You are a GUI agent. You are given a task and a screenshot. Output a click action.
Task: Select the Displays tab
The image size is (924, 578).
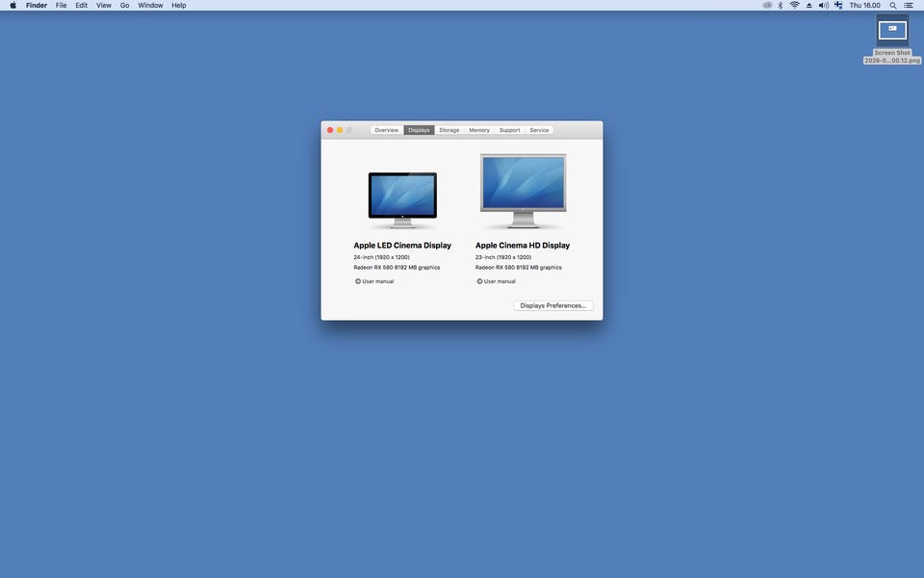[x=419, y=130]
